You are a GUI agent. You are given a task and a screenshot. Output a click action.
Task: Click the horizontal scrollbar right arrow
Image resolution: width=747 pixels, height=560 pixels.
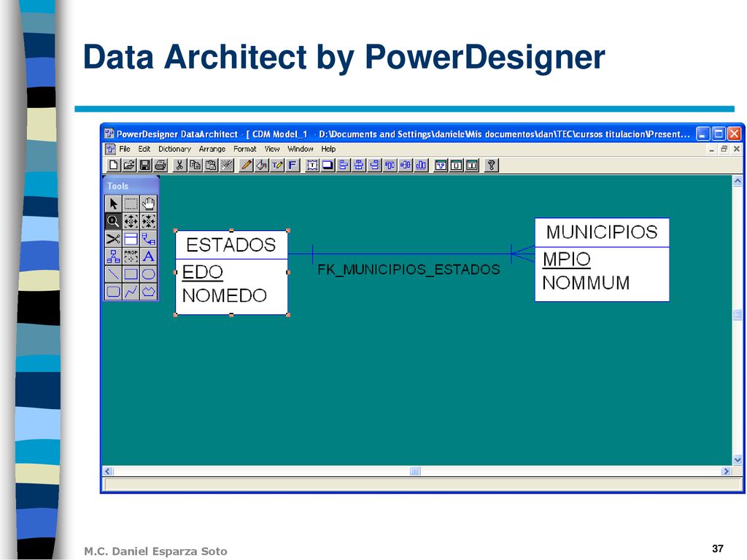click(x=726, y=471)
